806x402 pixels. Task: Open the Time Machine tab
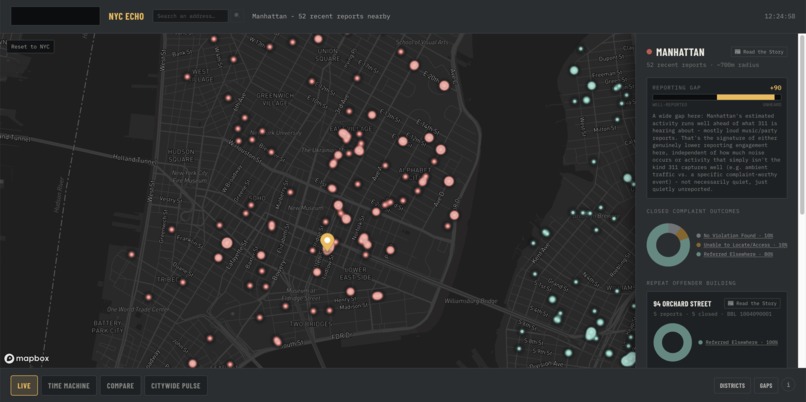(x=68, y=386)
